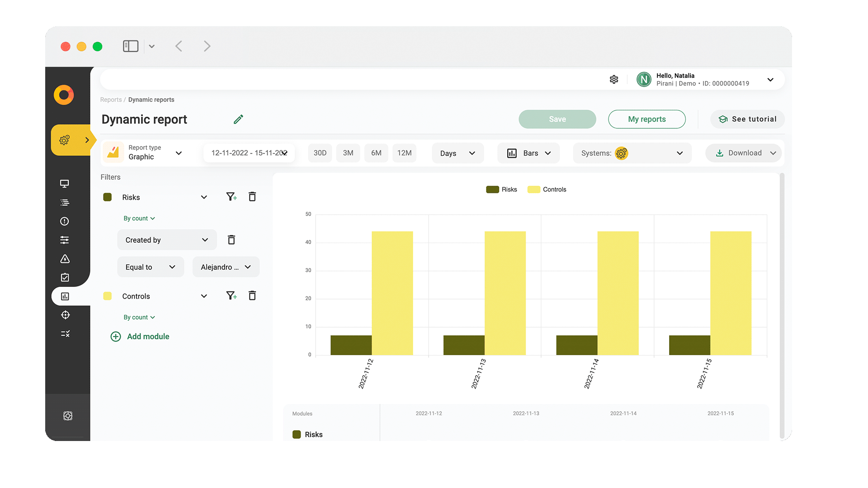Open the dashboard monitor icon in sidebar
This screenshot has width=868, height=488.
point(65,184)
